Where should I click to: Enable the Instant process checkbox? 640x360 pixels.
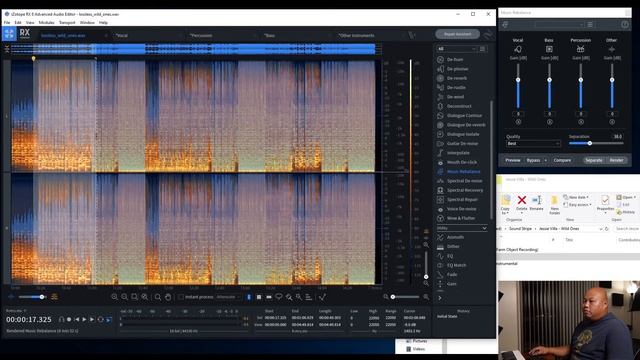180,297
